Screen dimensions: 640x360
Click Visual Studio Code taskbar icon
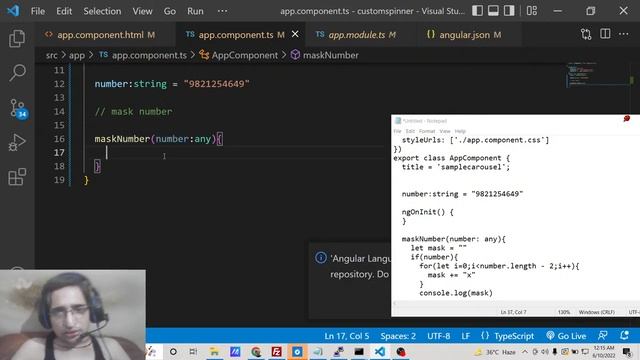380,351
